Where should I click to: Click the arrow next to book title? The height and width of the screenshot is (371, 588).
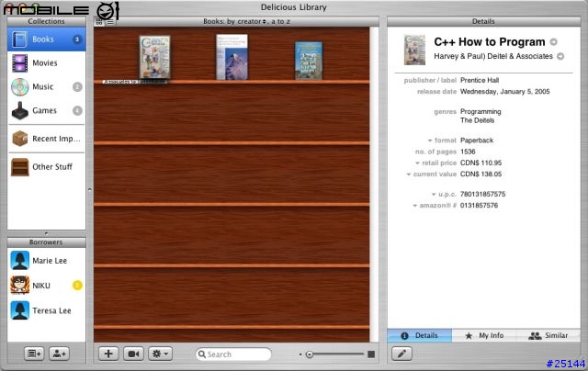[x=553, y=42]
